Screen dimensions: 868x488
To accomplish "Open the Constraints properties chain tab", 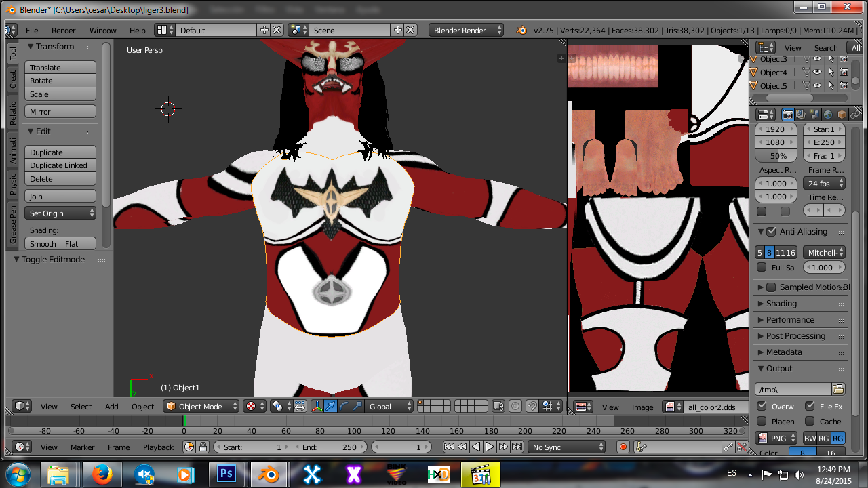I will 855,115.
